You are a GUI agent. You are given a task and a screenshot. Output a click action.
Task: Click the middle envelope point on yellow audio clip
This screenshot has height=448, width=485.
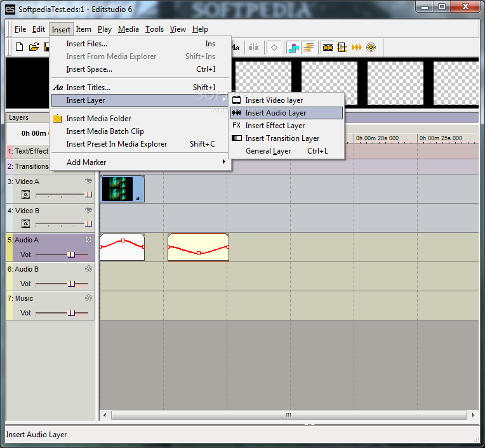[x=199, y=253]
